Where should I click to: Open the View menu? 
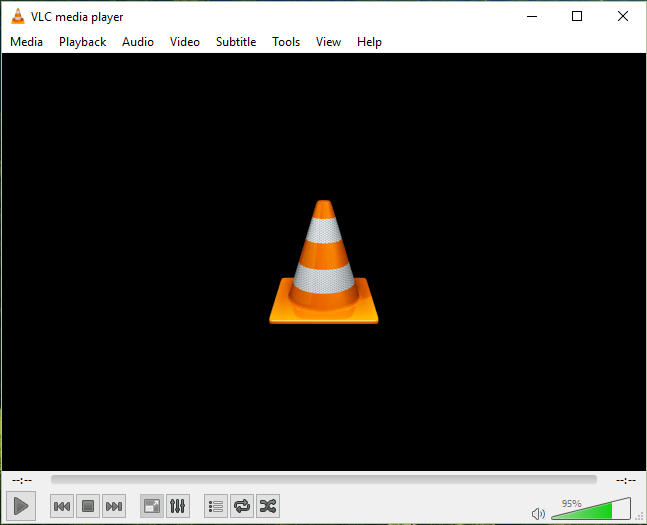click(328, 42)
